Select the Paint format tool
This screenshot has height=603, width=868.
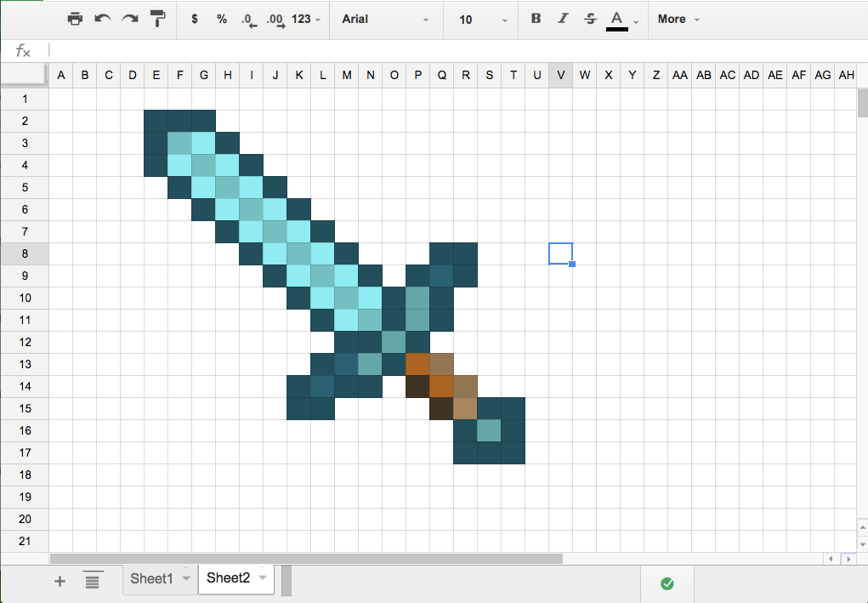[157, 19]
